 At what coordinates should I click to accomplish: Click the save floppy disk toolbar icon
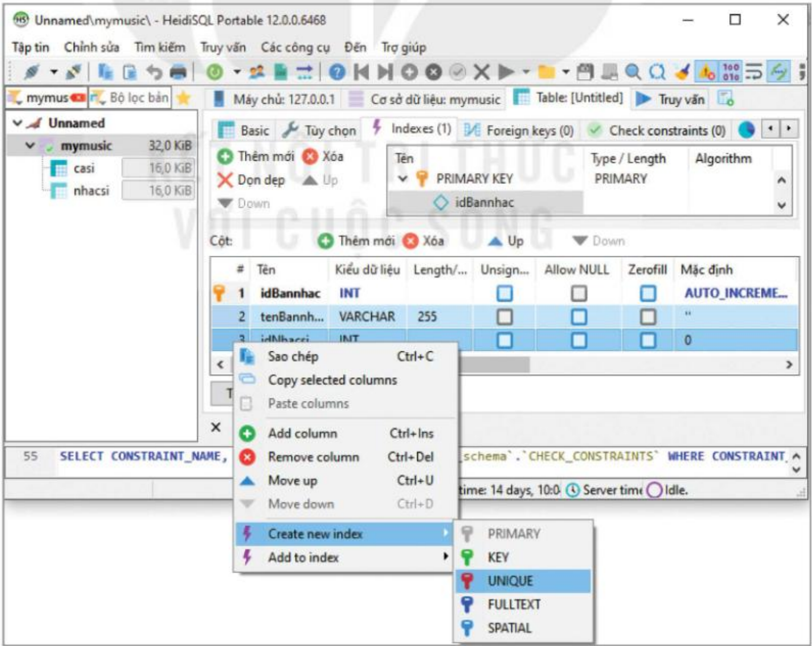tap(585, 72)
